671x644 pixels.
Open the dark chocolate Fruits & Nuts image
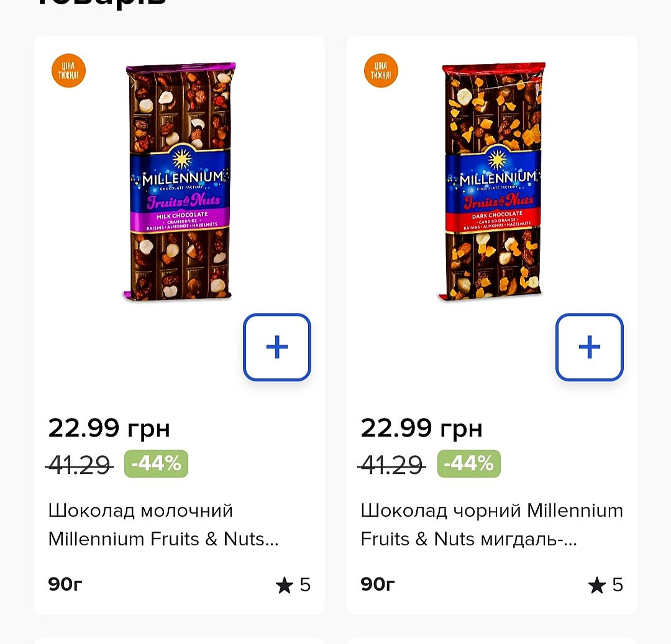[493, 181]
